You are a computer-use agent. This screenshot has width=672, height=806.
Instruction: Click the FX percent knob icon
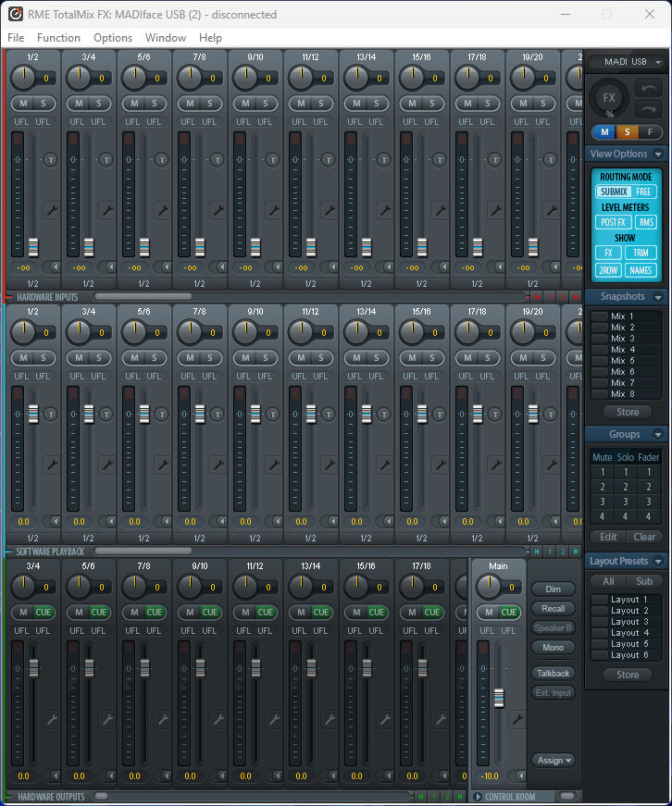pyautogui.click(x=609, y=99)
